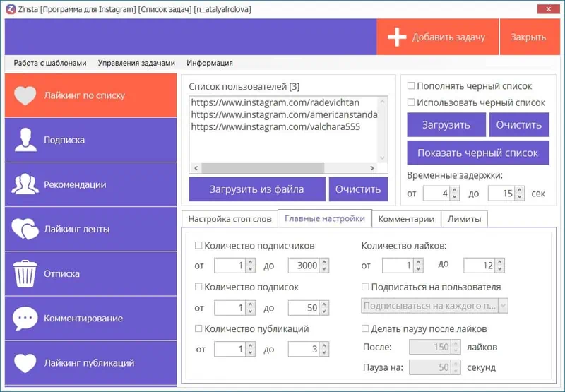
Task: Click the speech bubble icon for Комментирование
Action: click(25, 318)
